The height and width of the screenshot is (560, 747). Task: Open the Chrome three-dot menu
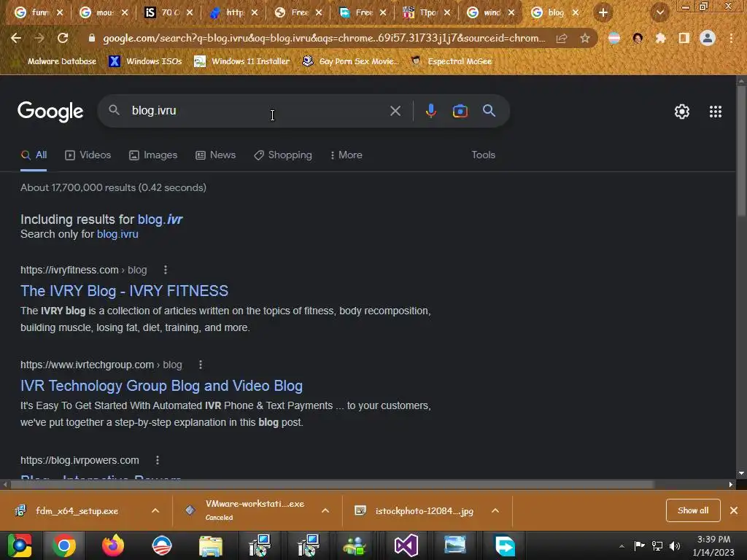pyautogui.click(x=731, y=38)
